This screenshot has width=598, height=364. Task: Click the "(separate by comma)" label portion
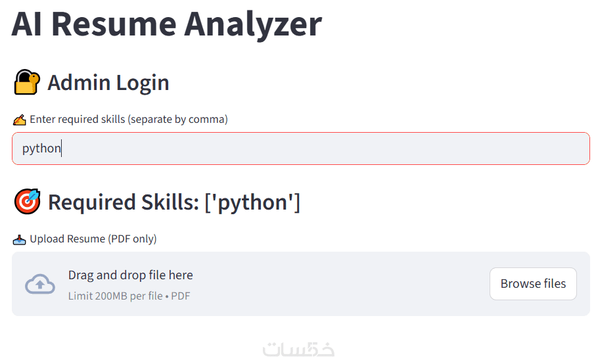tap(177, 120)
